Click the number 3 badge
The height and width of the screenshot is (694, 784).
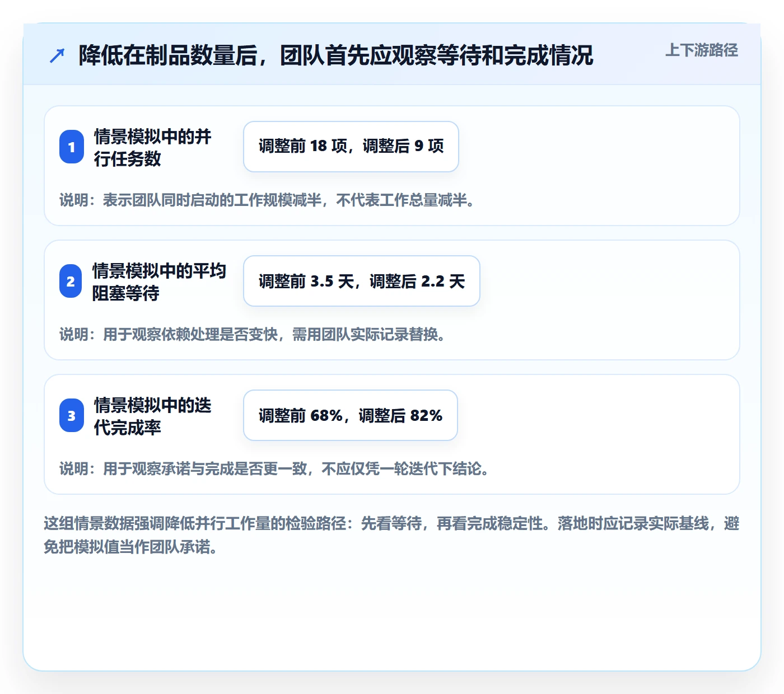[x=71, y=415]
